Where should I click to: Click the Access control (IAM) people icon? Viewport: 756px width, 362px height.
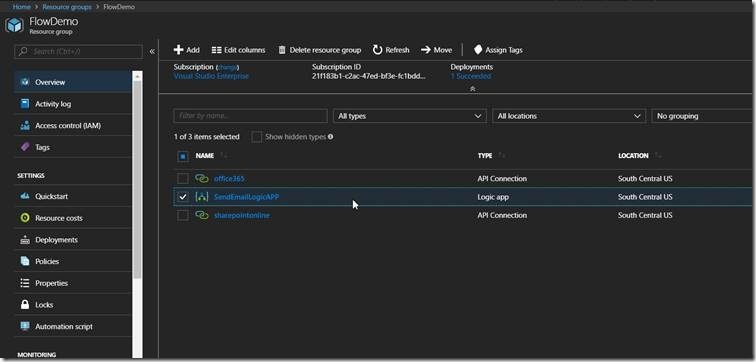point(26,126)
